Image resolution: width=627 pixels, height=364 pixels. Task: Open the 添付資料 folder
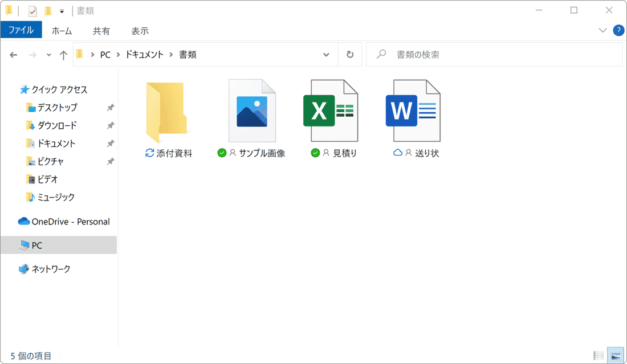[x=167, y=111]
